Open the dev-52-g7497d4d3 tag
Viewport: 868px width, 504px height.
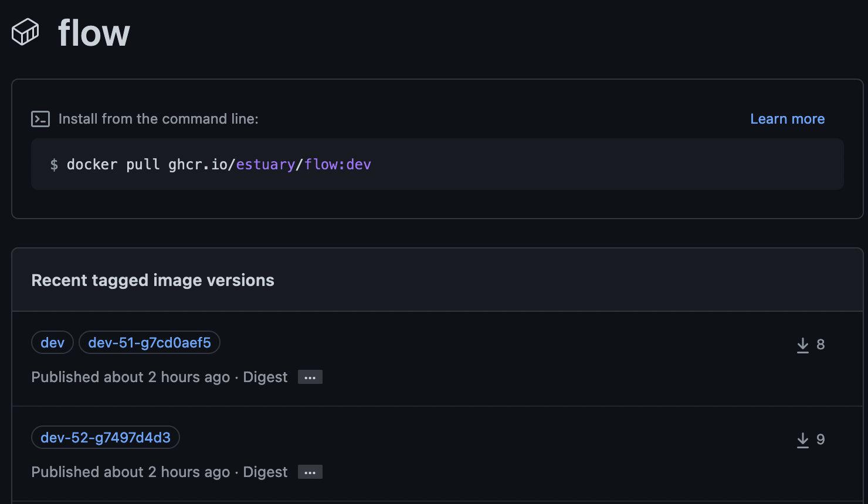tap(105, 437)
